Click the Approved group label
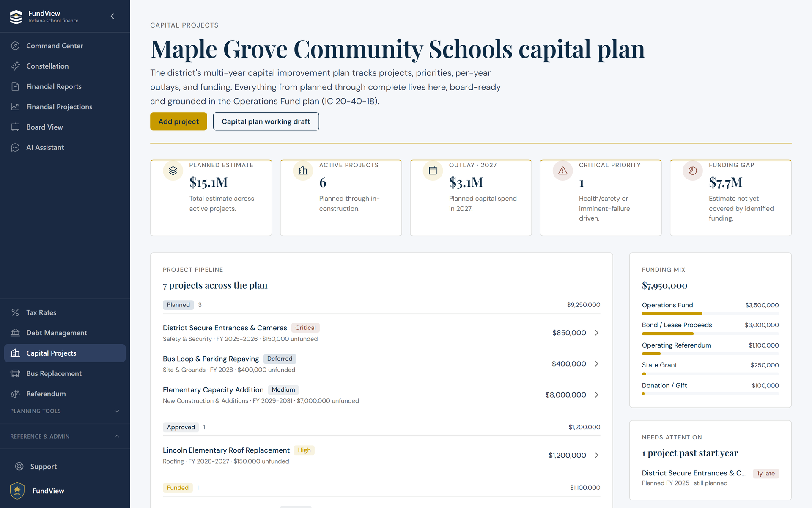 tap(181, 427)
